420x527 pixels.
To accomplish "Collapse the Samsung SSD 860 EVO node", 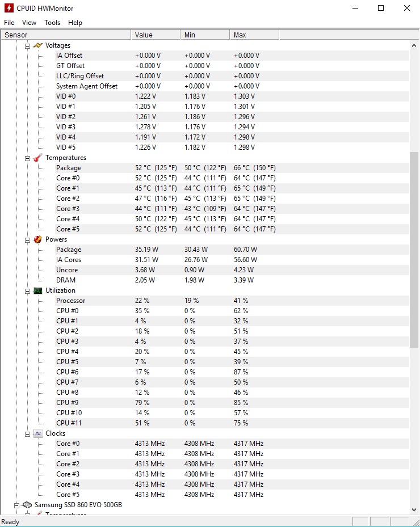I will point(16,505).
